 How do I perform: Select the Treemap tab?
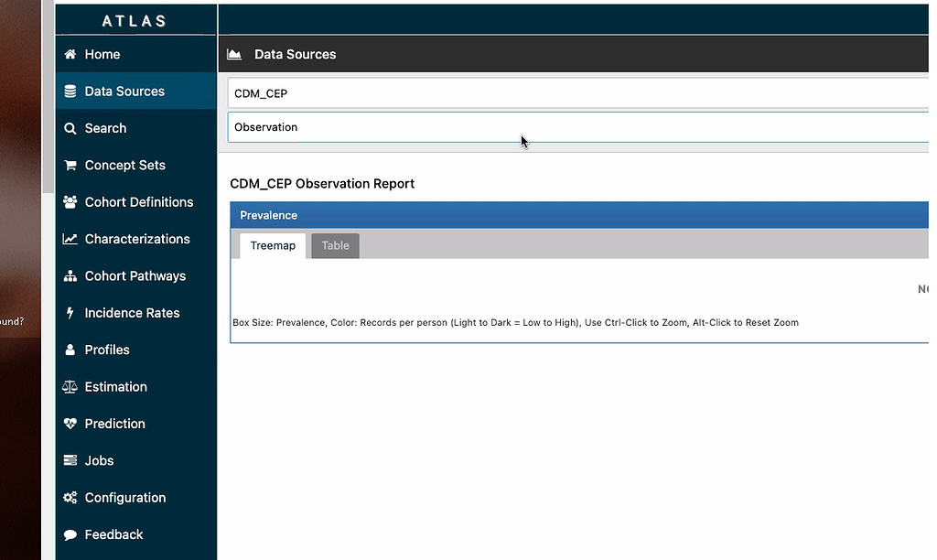272,245
